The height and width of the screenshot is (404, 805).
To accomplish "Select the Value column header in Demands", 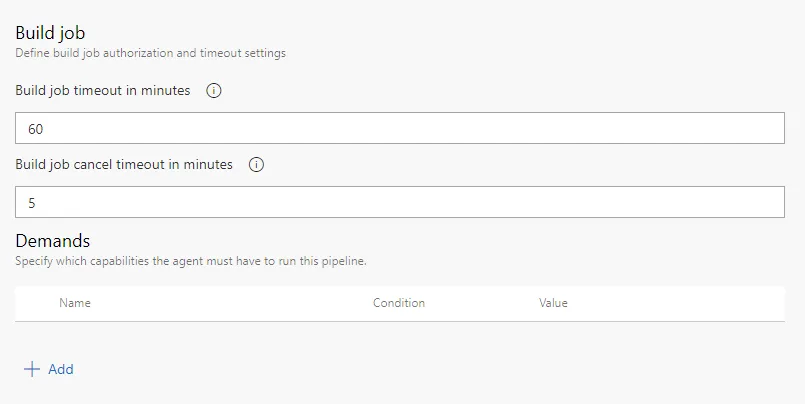I will pyautogui.click(x=553, y=303).
